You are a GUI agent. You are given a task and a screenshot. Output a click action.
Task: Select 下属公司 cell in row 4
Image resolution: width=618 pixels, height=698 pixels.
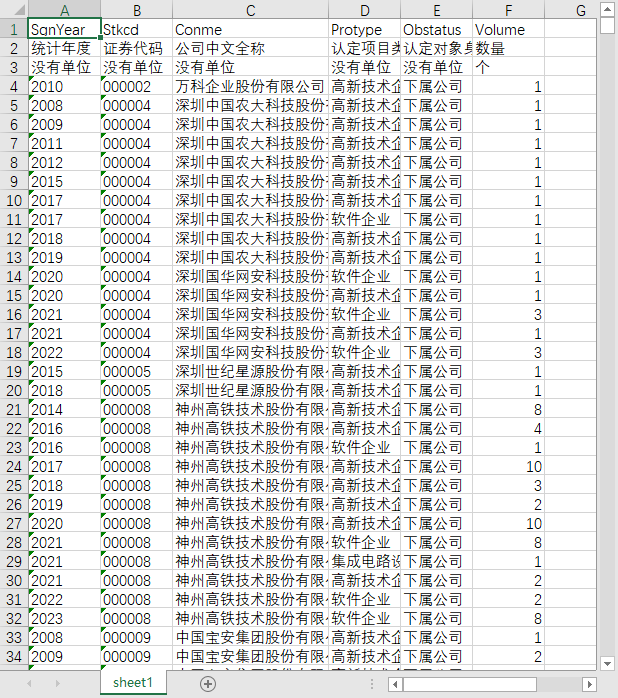click(x=436, y=86)
